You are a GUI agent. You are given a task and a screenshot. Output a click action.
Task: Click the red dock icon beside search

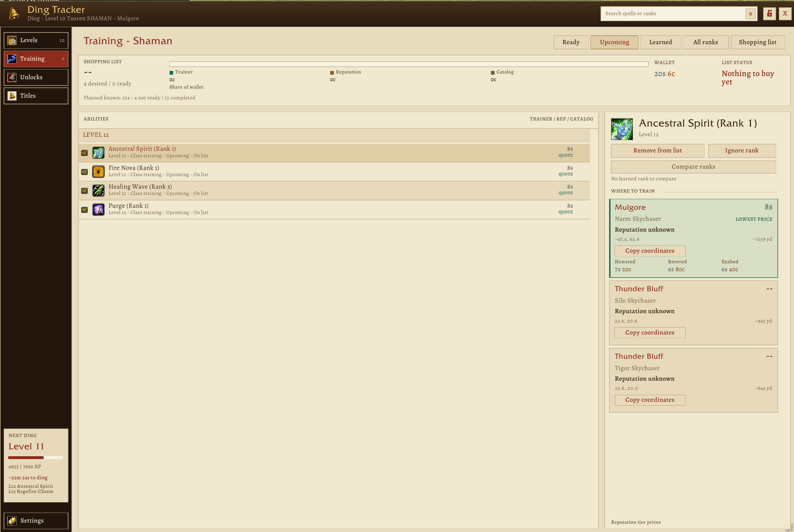tap(769, 14)
